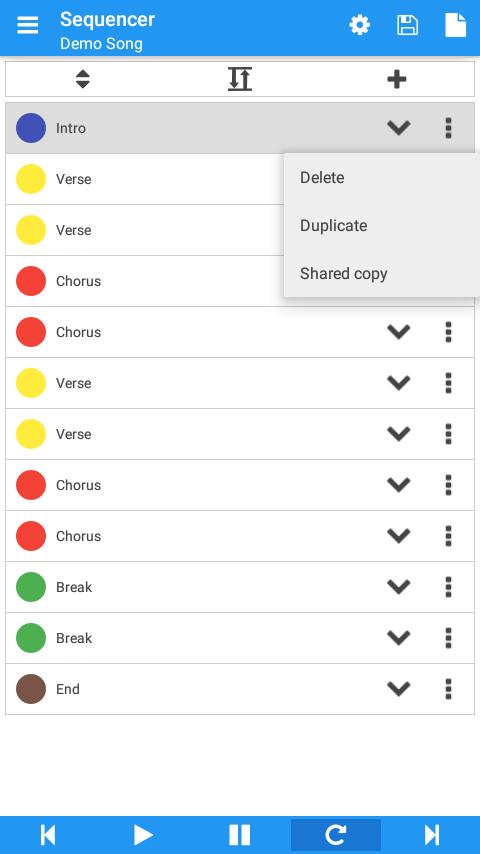This screenshot has width=480, height=854.
Task: Open the hamburger navigation menu
Action: click(27, 25)
